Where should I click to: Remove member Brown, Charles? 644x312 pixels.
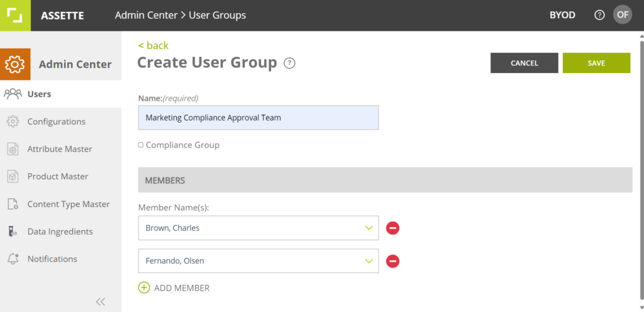(x=392, y=228)
